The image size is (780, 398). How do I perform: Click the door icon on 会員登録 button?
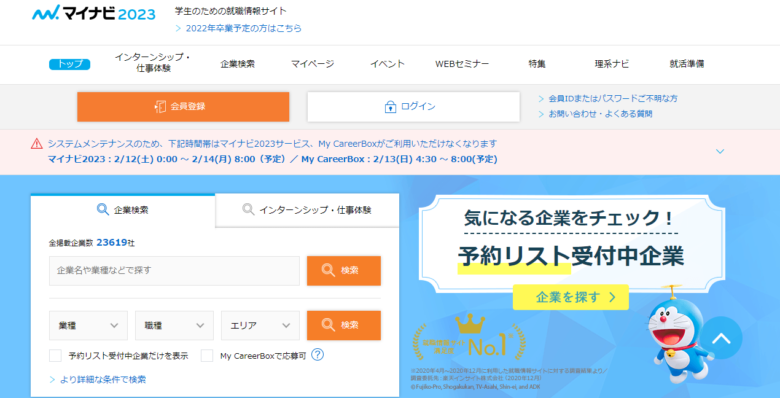(160, 106)
